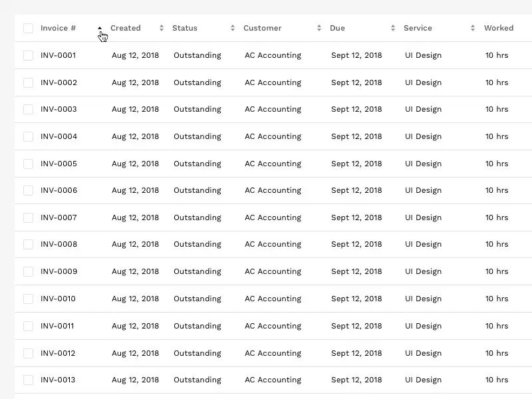This screenshot has height=399, width=532.
Task: Select UI Design service in INV-0006 row
Action: point(423,190)
